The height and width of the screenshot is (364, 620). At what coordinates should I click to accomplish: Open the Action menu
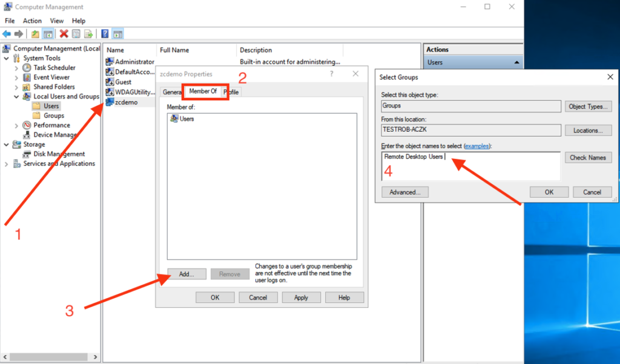[x=32, y=21]
